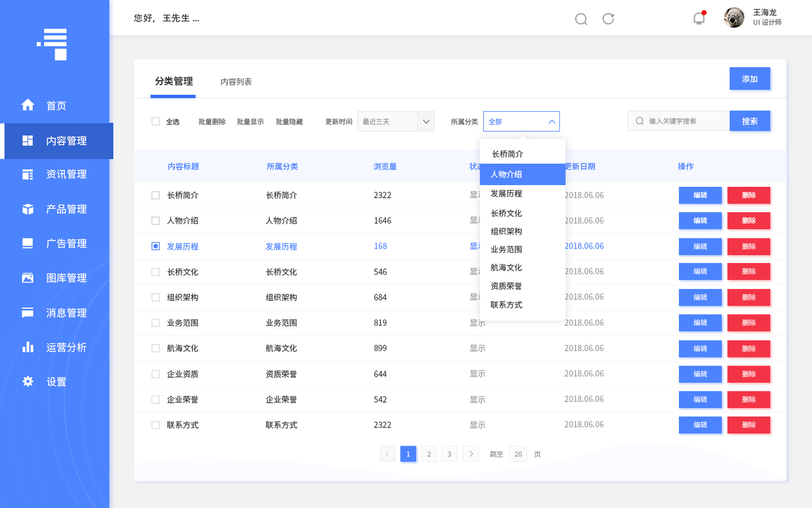The width and height of the screenshot is (812, 508).
Task: Click 编辑 button for 发展历程 row
Action: tap(700, 246)
